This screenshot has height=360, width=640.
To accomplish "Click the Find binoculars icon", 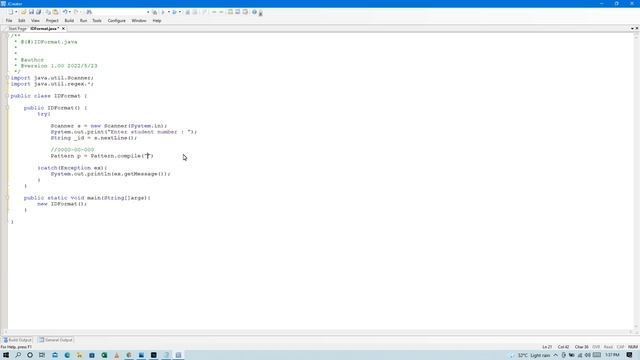I will [89, 12].
